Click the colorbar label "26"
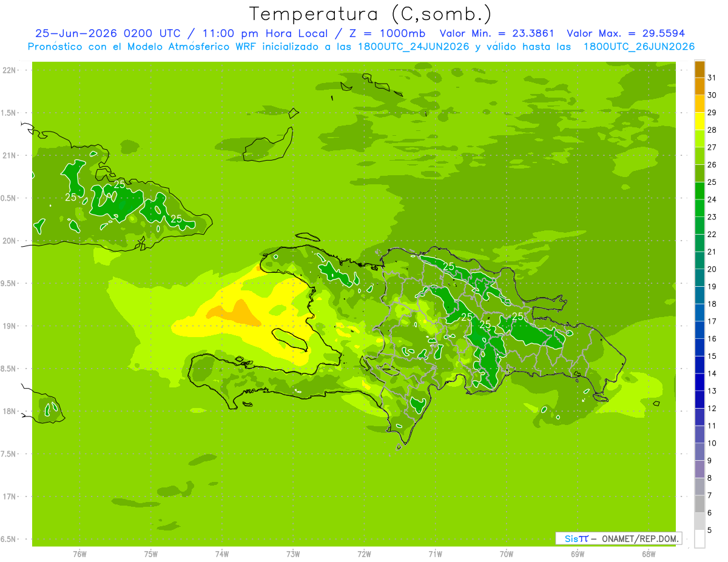728x562 pixels. coord(712,165)
